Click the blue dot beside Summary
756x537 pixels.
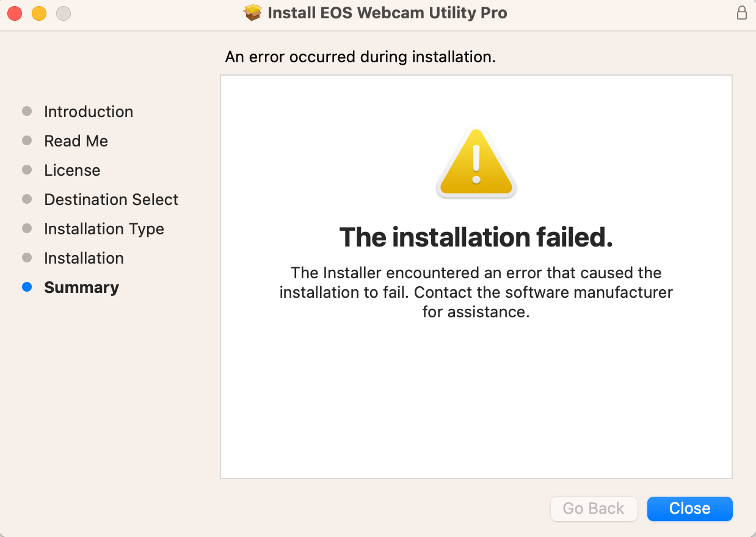27,287
